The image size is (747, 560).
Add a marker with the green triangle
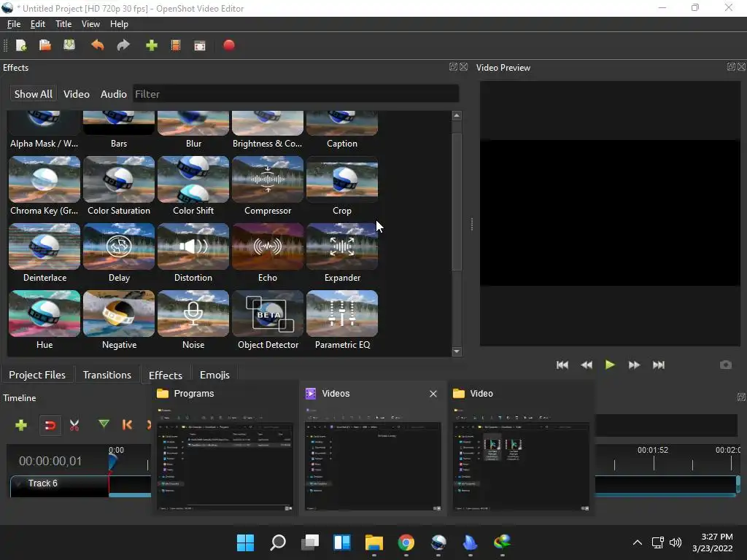(104, 424)
